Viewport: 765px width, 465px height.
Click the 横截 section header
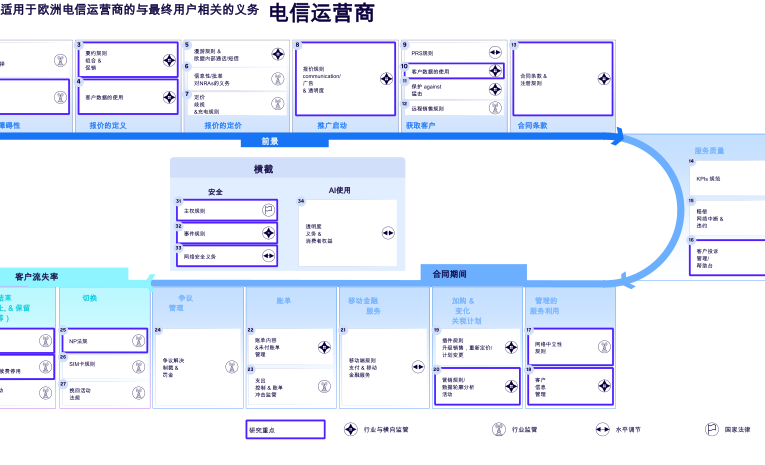(263, 169)
